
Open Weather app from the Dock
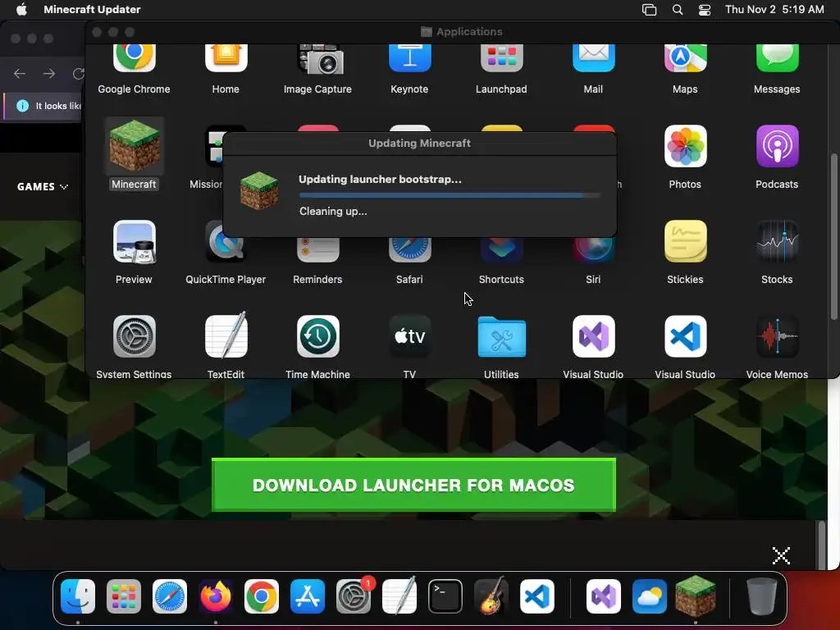click(650, 596)
